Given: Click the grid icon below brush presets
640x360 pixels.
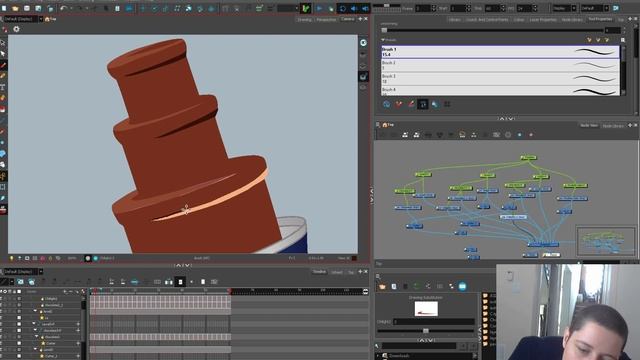Looking at the screenshot, I should [x=447, y=104].
